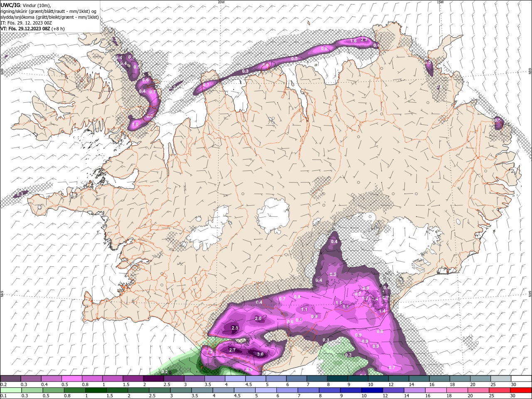Click the medium green 0.5 swatch in the rain legend
Image resolution: width=532 pixels, height=399 pixels.
coord(53,390)
